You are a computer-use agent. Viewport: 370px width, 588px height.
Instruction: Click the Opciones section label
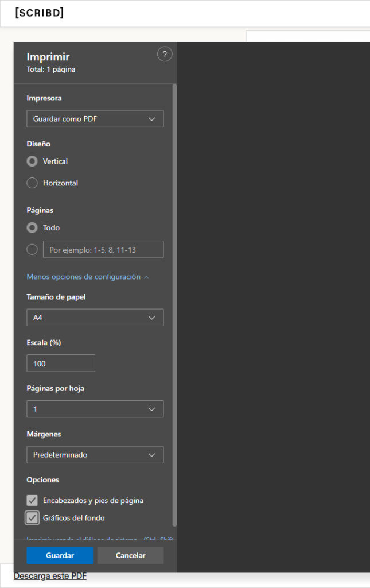pyautogui.click(x=42, y=480)
